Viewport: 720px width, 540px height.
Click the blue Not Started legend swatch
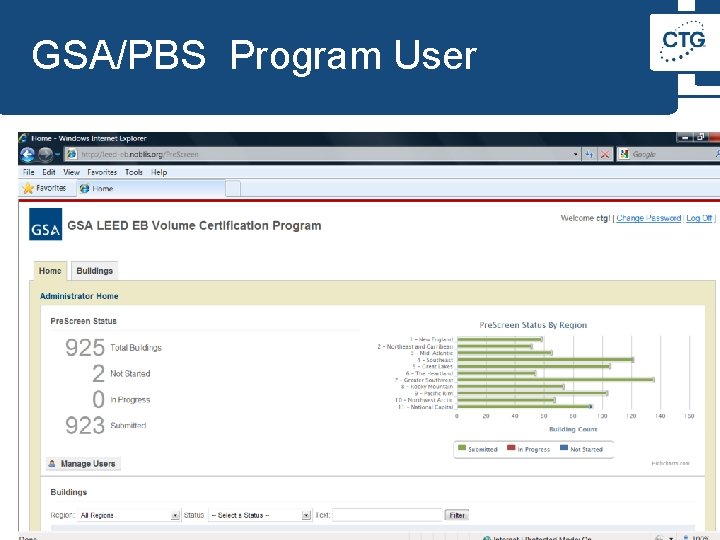564,448
